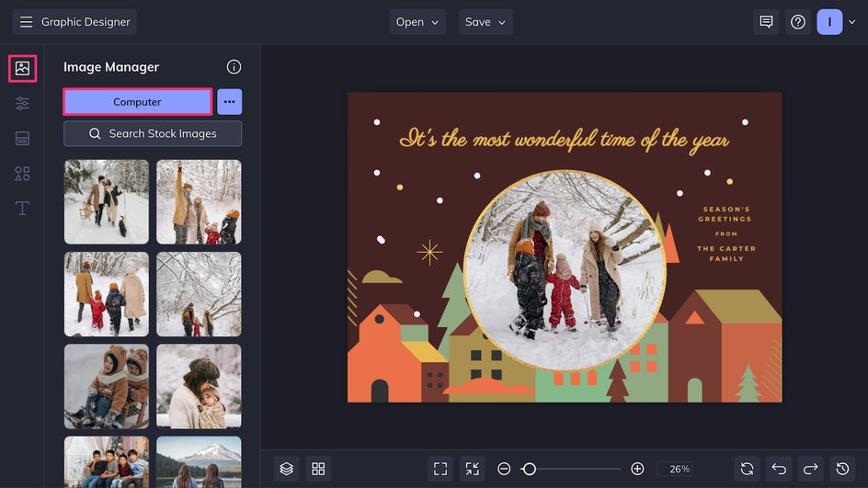Open the Customize sliders sidebar panel
Viewport: 868px width, 488px height.
click(23, 104)
